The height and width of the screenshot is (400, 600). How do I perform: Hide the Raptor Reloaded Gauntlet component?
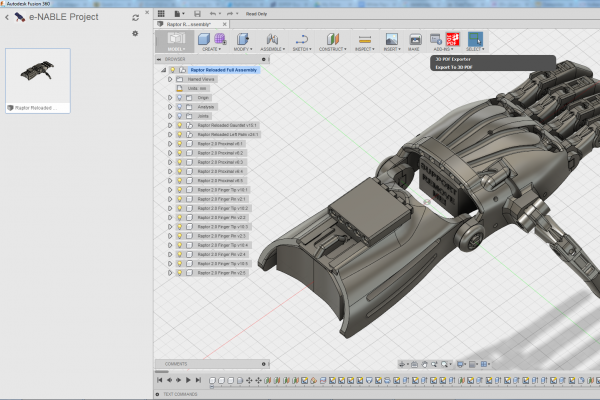(180, 125)
